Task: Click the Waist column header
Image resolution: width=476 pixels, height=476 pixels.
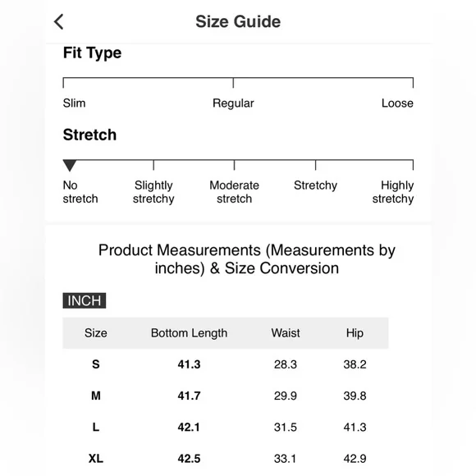Action: (x=286, y=333)
